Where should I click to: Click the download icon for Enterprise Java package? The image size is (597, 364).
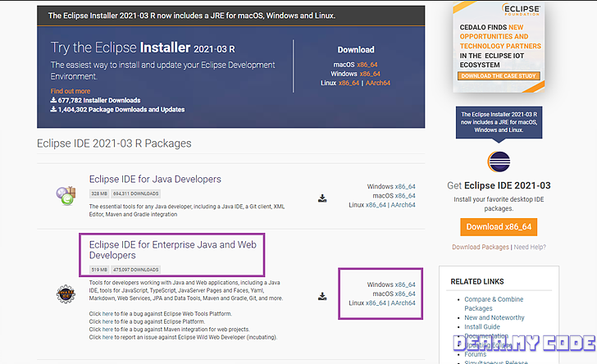(x=322, y=296)
